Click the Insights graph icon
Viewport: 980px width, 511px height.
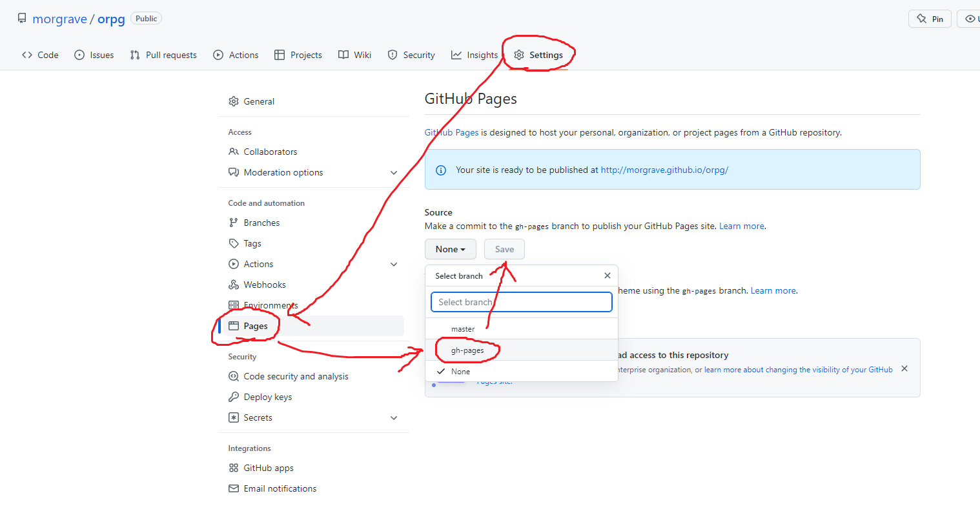(x=456, y=55)
